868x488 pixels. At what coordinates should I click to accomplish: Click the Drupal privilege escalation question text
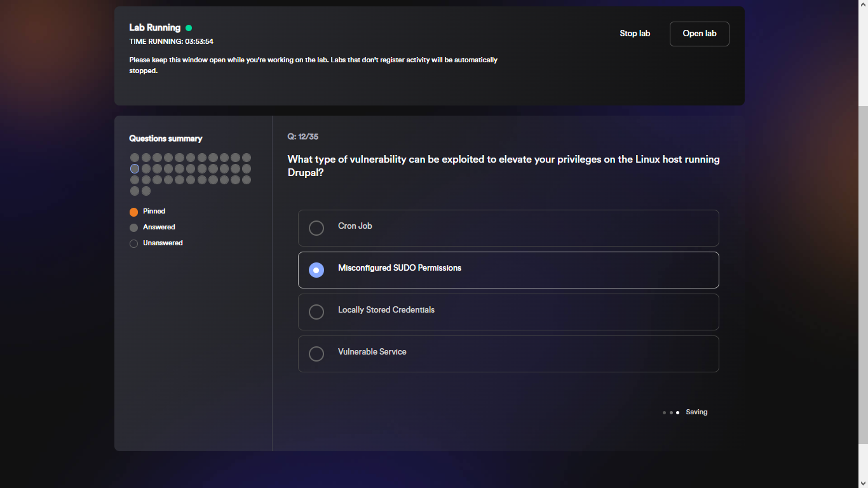pos(503,166)
